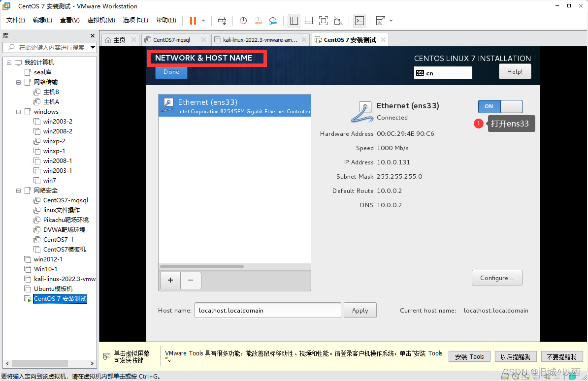Open the library search dropdown arrow
Image resolution: width=588 pixels, height=381 pixels.
click(93, 48)
